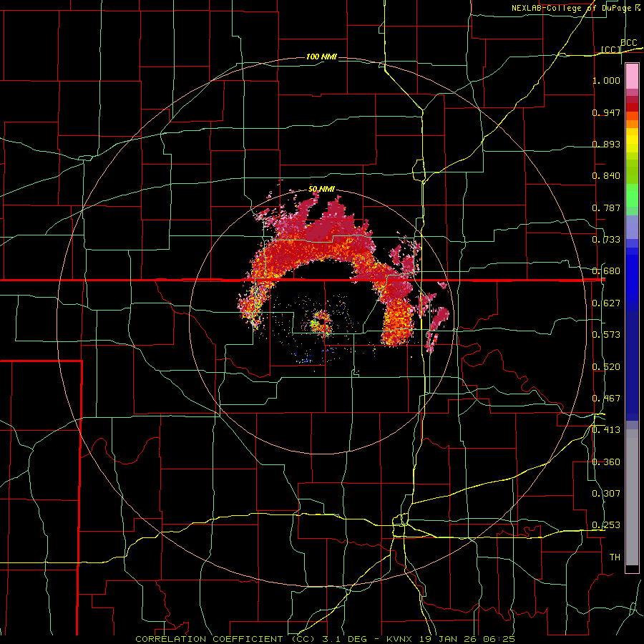Screen dimensions: 644x644
Task: Click the DCC label above the color scale
Action: tap(628, 43)
